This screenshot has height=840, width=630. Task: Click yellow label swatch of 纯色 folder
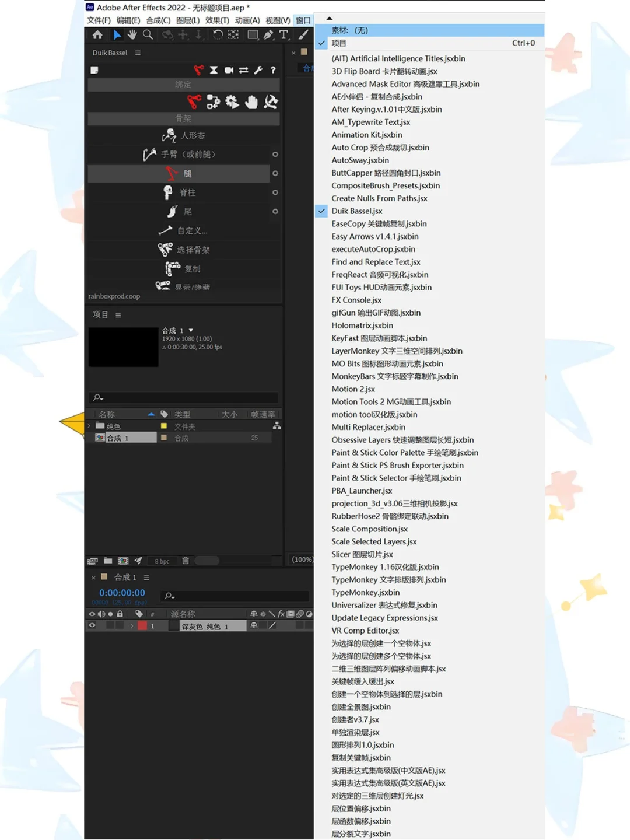coord(164,426)
